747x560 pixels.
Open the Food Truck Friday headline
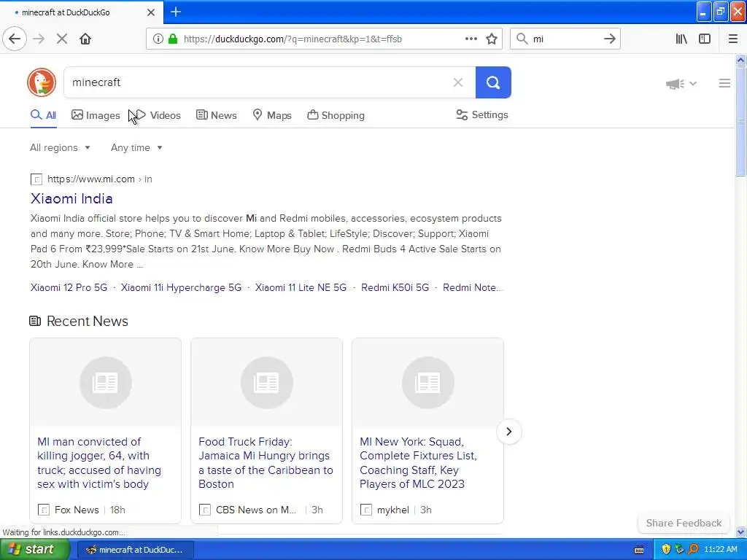point(266,463)
